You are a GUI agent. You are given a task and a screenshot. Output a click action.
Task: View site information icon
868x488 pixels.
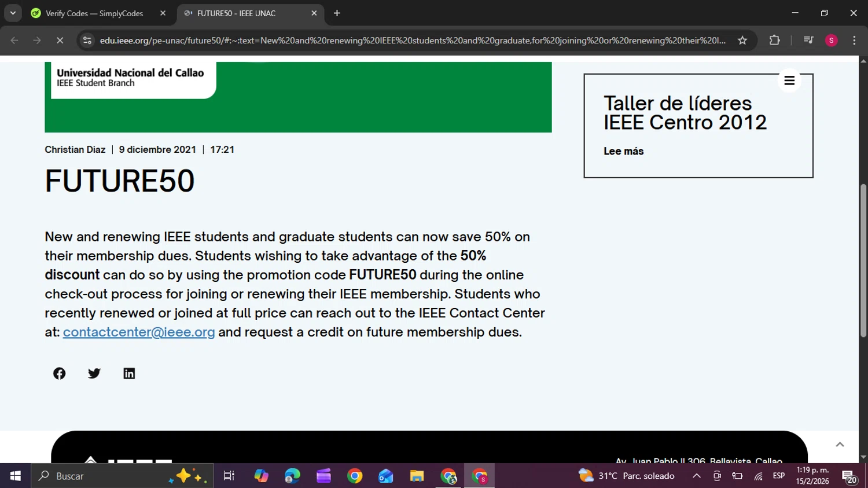pyautogui.click(x=87, y=41)
